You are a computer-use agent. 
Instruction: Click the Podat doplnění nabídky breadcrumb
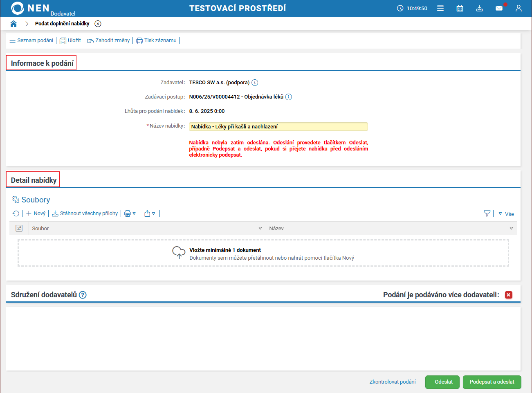pyautogui.click(x=62, y=24)
